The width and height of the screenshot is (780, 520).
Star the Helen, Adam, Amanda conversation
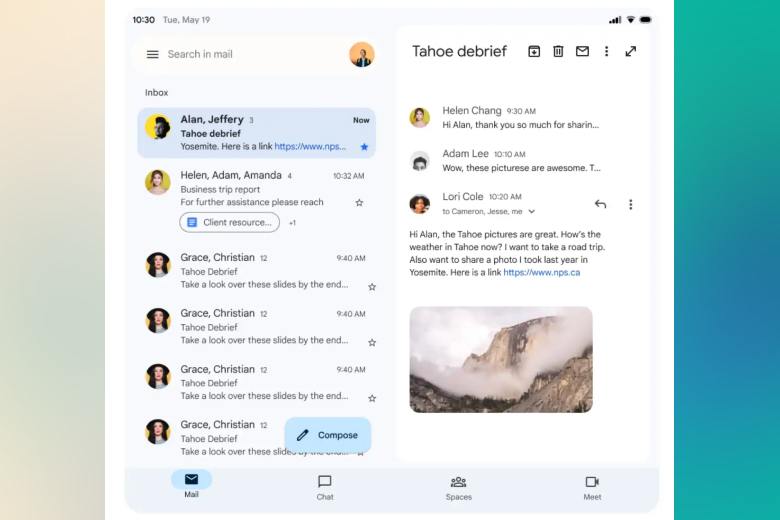click(x=359, y=203)
